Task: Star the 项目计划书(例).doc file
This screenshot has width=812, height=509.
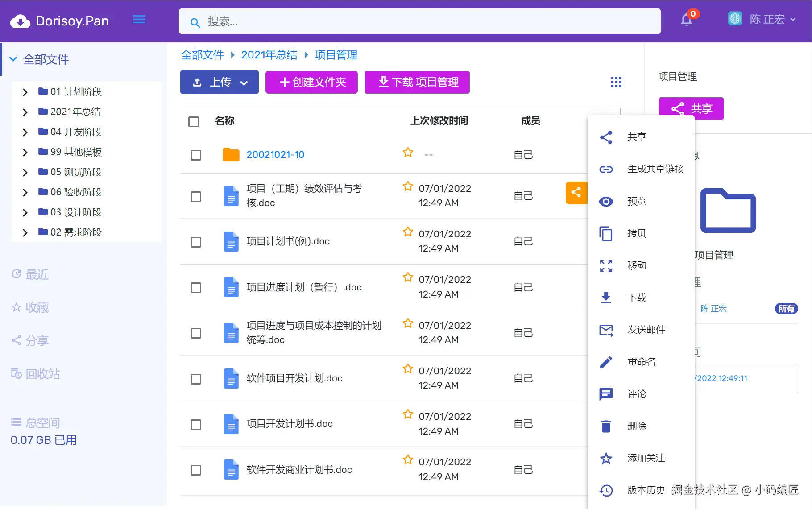Action: (408, 232)
